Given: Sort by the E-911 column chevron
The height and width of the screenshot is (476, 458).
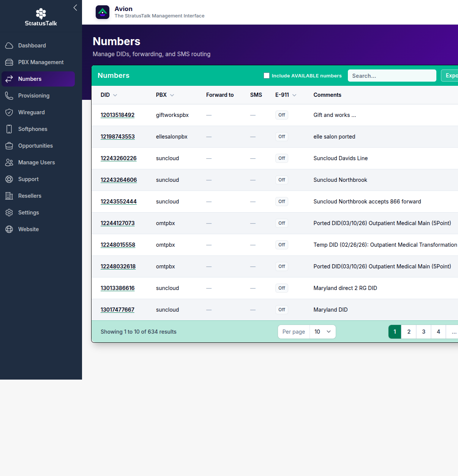Looking at the screenshot, I should coord(294,95).
